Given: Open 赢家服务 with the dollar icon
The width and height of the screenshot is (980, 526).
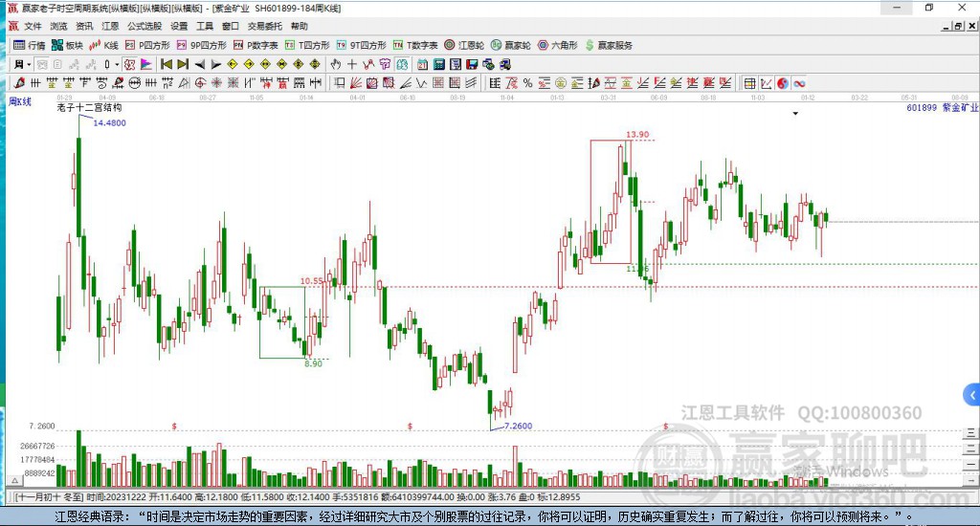Looking at the screenshot, I should (x=609, y=45).
